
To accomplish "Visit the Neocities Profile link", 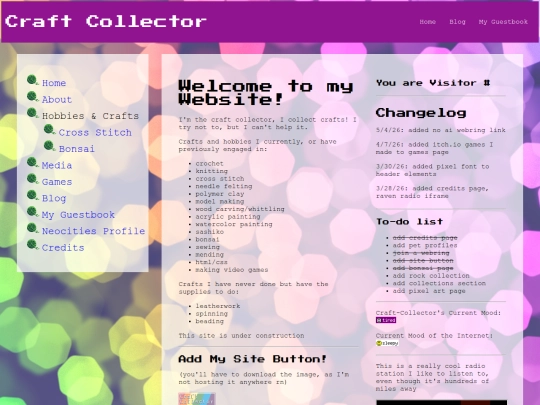I will (93, 231).
